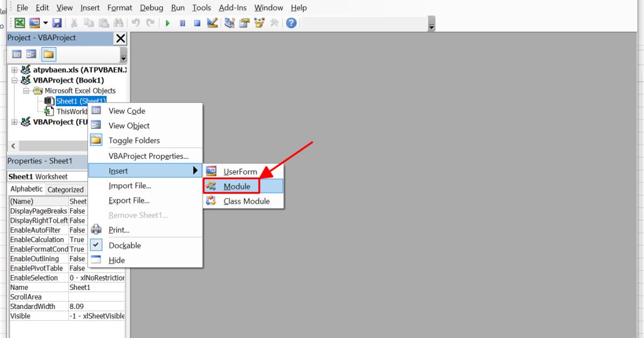This screenshot has width=644, height=338.
Task: Click the Break pause icon
Action: coord(182,23)
